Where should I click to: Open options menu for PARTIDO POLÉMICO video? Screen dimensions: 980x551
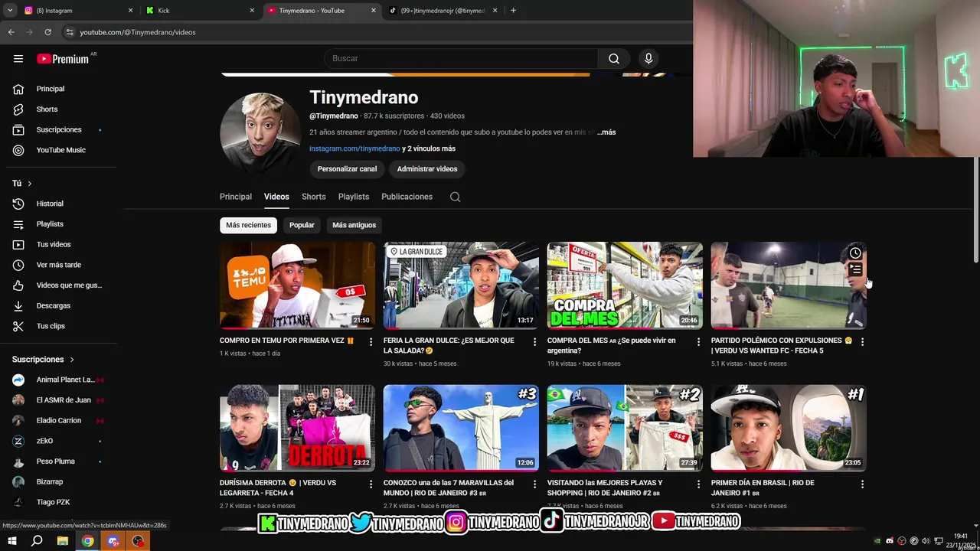pyautogui.click(x=862, y=341)
